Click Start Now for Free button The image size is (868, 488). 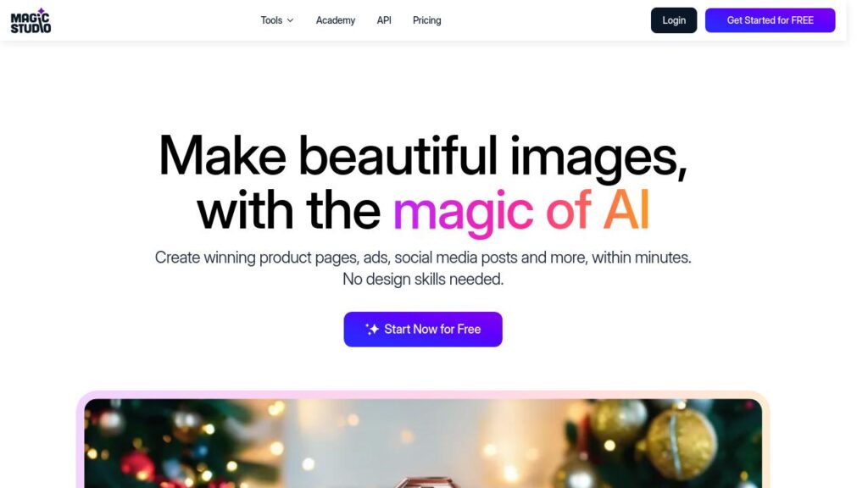423,330
